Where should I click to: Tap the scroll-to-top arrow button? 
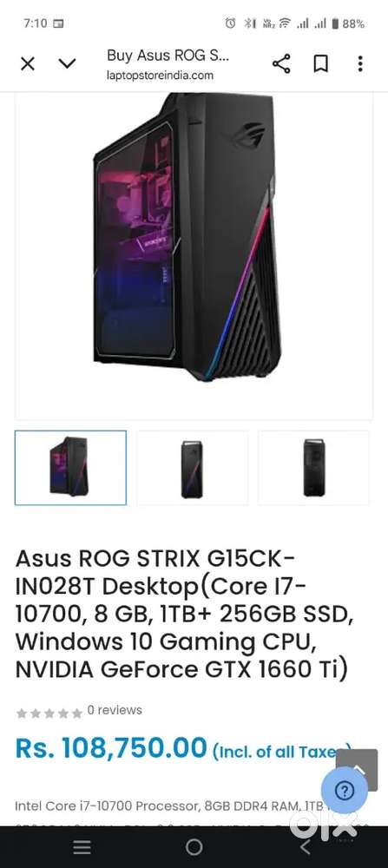[x=357, y=767]
